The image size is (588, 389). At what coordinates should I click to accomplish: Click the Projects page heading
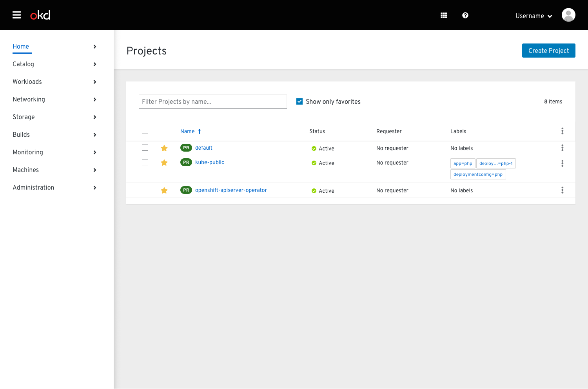point(147,51)
